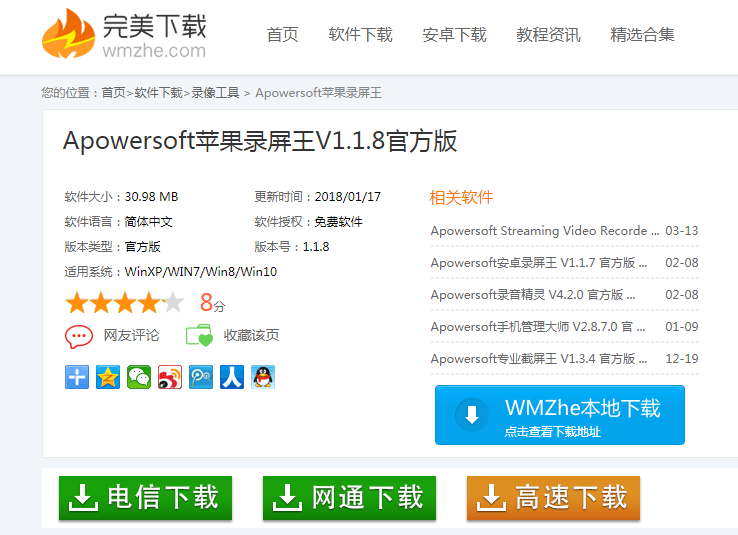Click the 01-09 date entry
Viewport: 738px width, 535px height.
682,327
